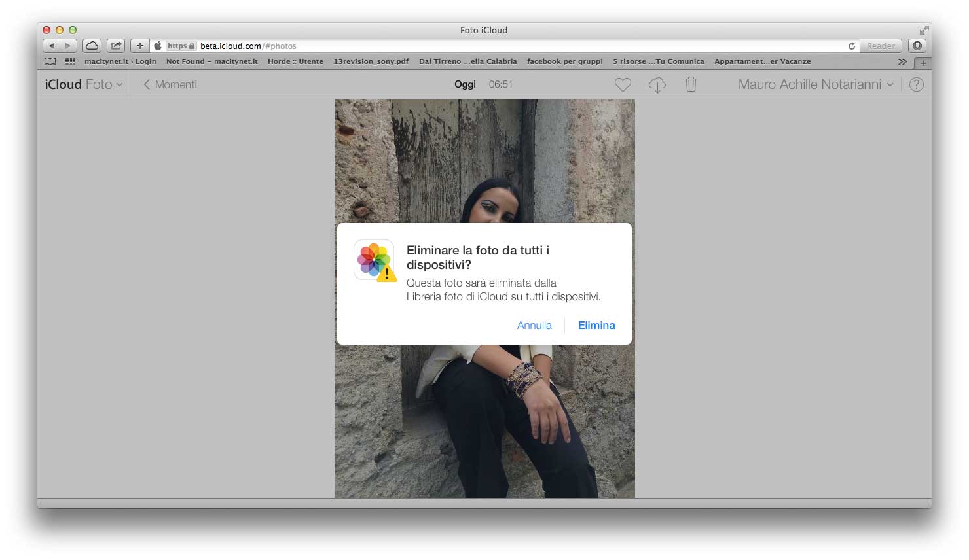
Task: Click the dialog heading 'Eliminare la foto'
Action: coord(478,257)
